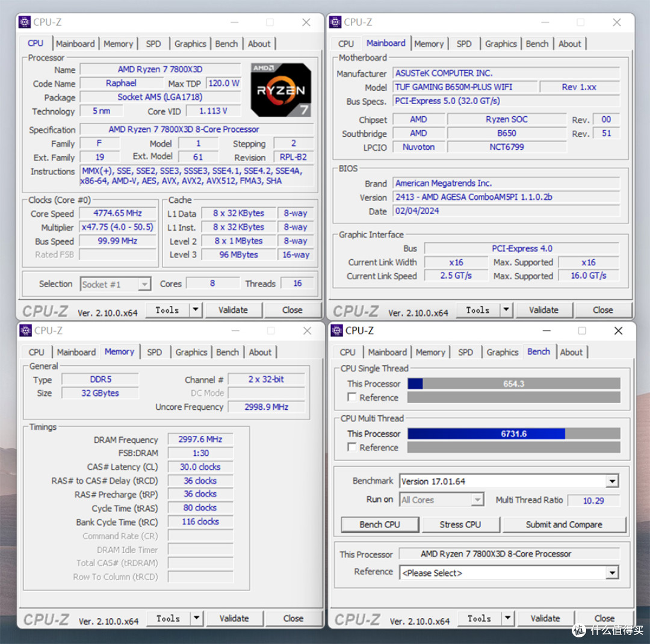Click the Tools button in the Mainboard window

pos(478,310)
